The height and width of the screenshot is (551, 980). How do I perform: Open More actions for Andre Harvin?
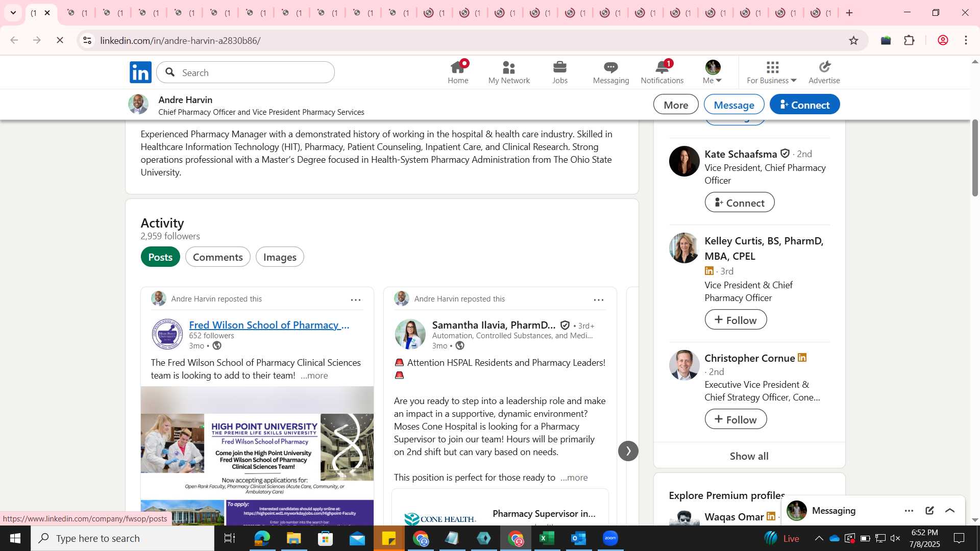[676, 105]
